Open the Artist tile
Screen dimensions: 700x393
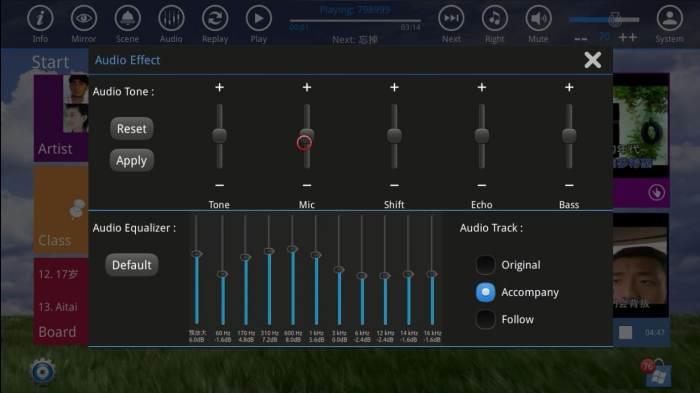click(61, 118)
